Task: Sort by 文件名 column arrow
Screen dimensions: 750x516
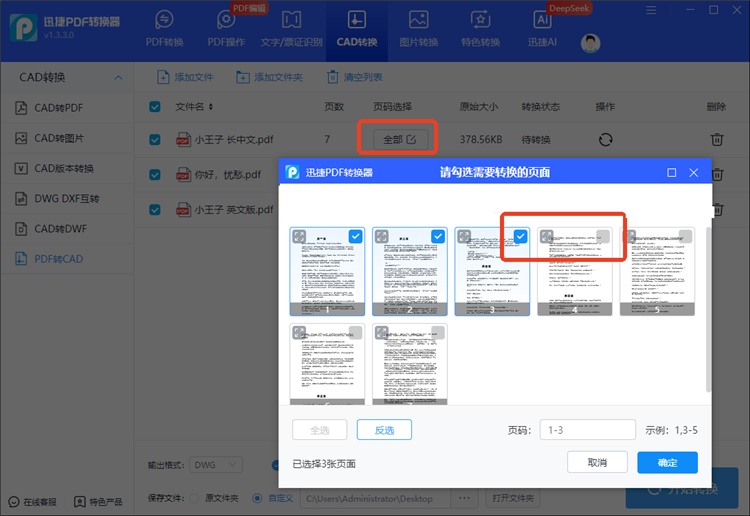Action: click(210, 107)
